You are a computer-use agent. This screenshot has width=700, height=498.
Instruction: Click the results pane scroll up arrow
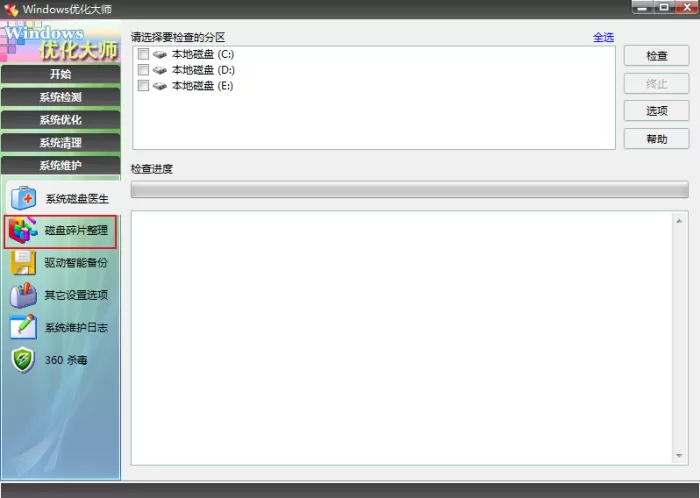click(679, 221)
